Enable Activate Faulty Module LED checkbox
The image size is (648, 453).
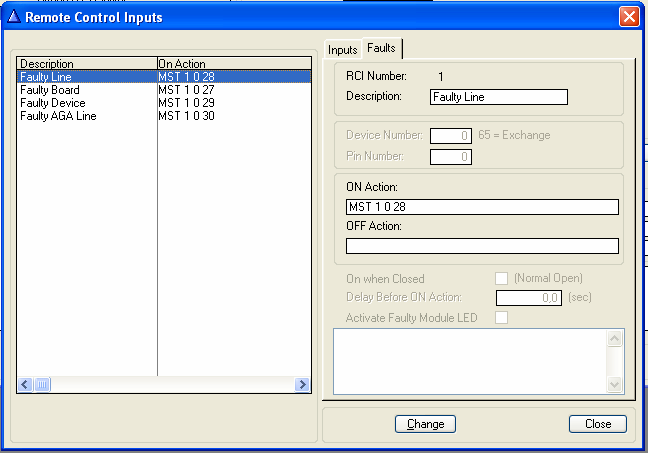click(502, 317)
